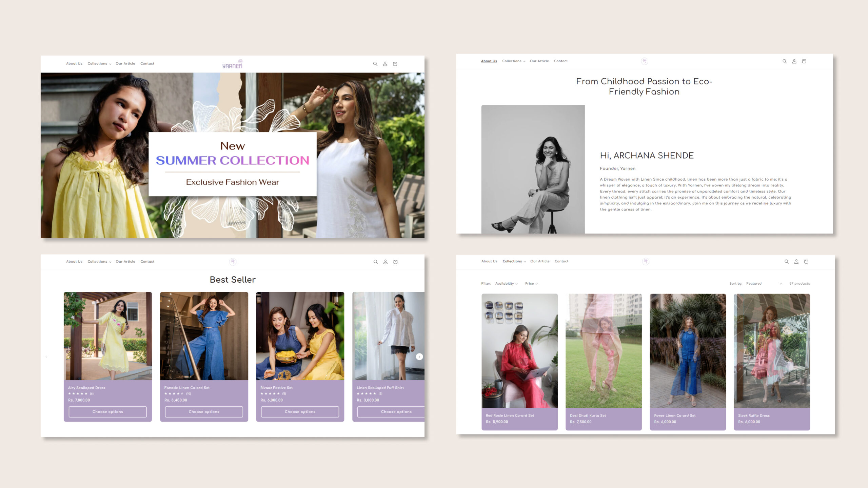Open the cart icon on About Us page
This screenshot has width=868, height=488.
[x=804, y=61]
